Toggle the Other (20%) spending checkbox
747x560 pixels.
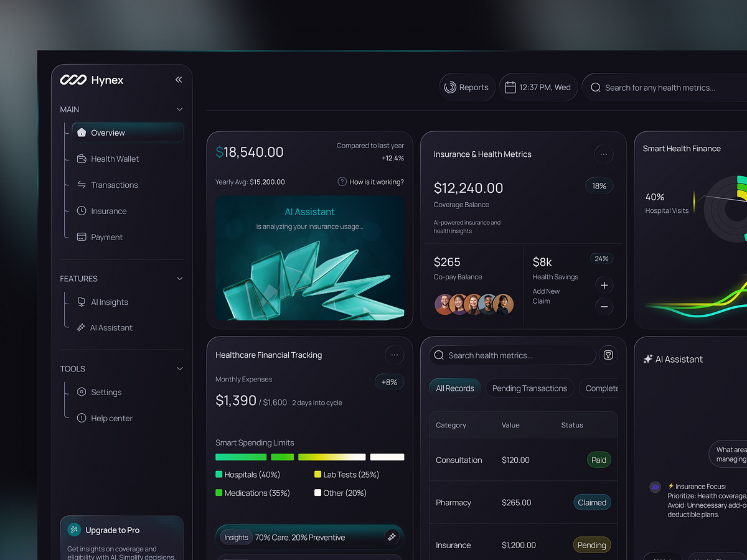[x=318, y=493]
